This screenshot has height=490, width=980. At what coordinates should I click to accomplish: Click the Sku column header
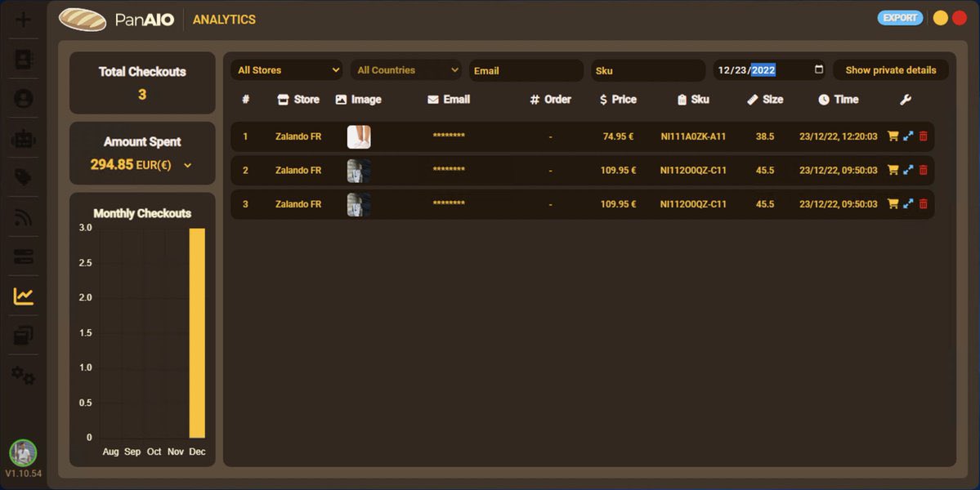693,100
